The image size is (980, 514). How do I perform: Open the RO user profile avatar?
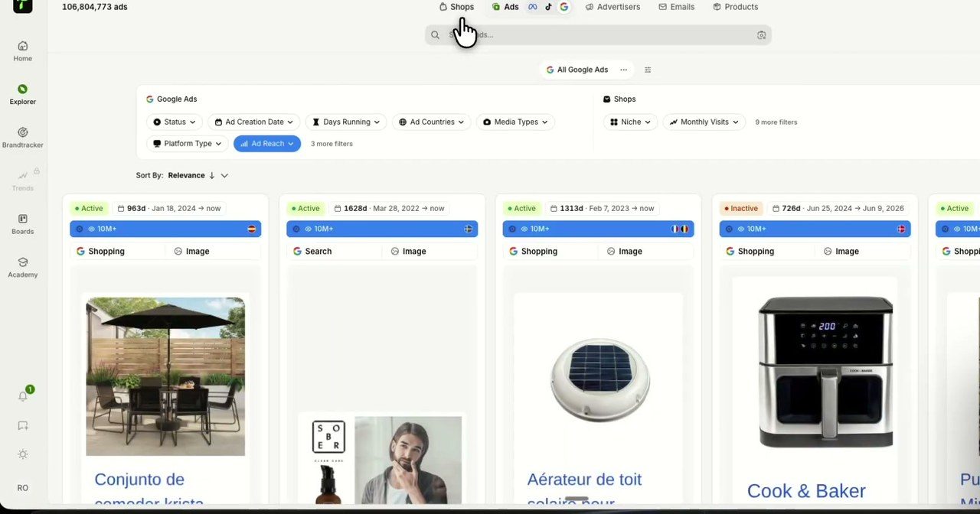[23, 488]
